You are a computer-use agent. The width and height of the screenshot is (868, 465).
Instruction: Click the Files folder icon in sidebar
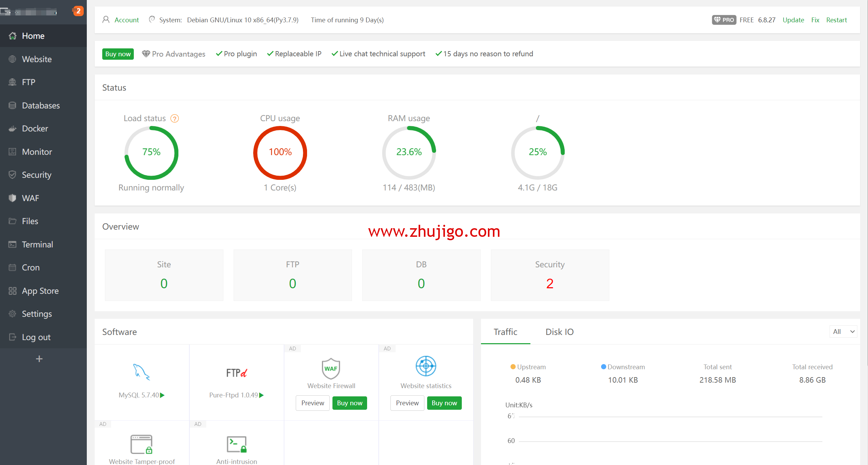[12, 221]
